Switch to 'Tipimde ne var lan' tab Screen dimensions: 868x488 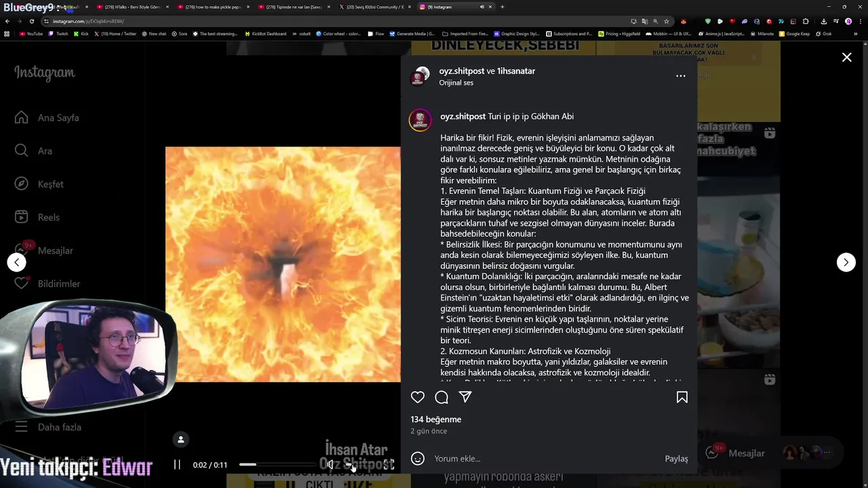[x=294, y=7]
